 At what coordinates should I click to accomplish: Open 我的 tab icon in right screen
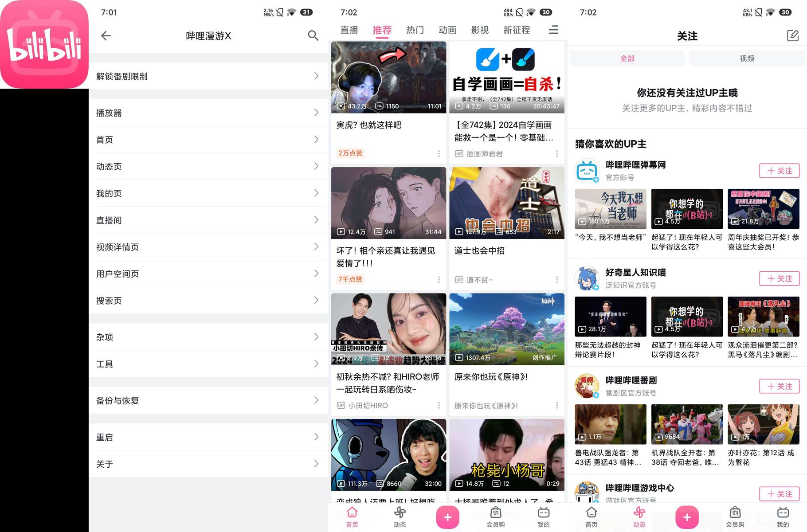click(x=783, y=517)
